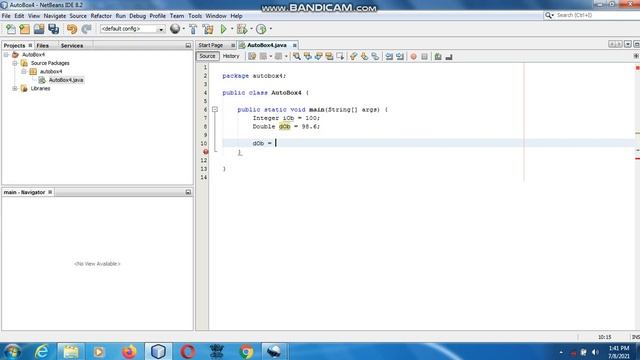Click the Find Selection magnifier icon in editor toolbar
640x360 pixels.
[297, 57]
